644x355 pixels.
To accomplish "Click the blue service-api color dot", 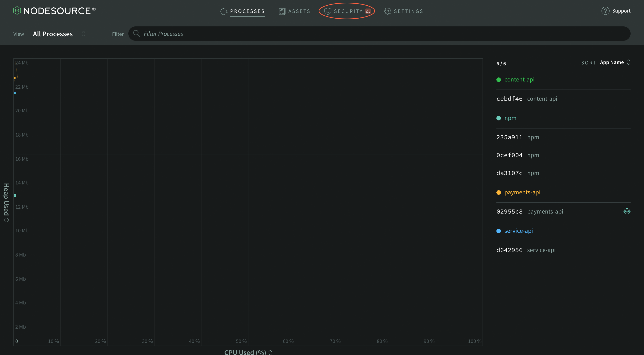I will (498, 231).
